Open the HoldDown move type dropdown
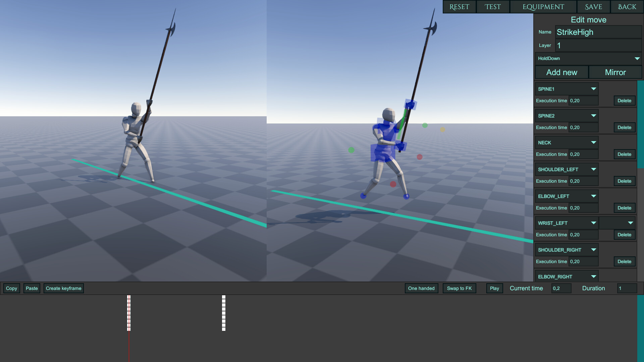The width and height of the screenshot is (644, 362). coord(588,58)
